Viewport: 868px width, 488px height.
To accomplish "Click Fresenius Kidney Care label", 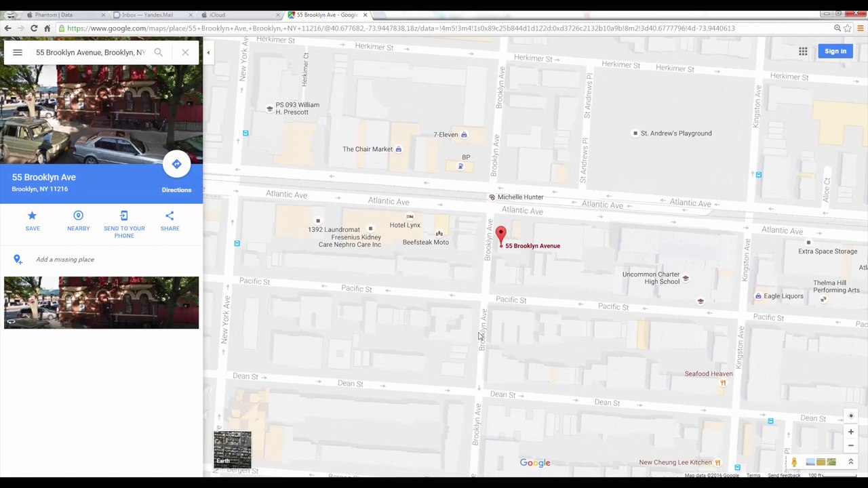I will coord(350,241).
